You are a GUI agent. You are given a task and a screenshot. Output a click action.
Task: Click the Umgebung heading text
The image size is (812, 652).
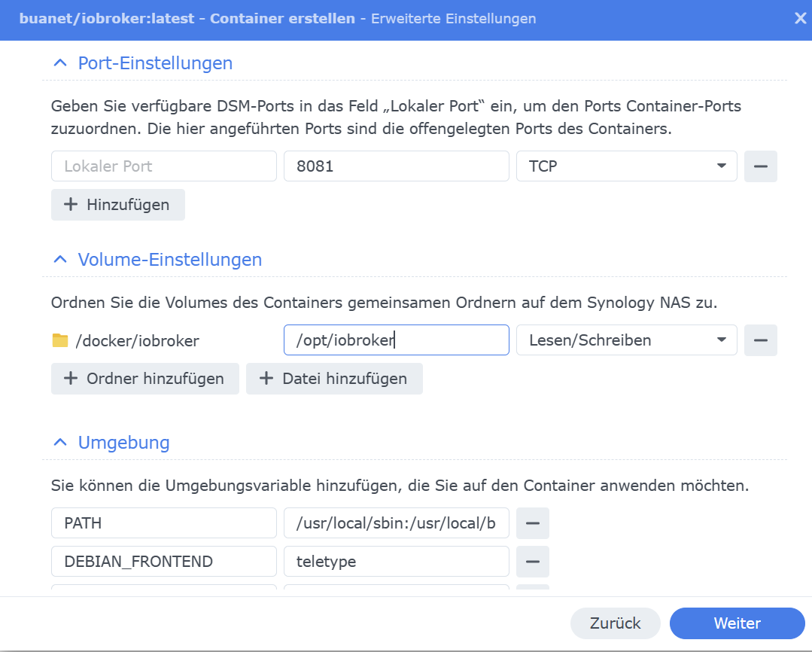coord(123,442)
